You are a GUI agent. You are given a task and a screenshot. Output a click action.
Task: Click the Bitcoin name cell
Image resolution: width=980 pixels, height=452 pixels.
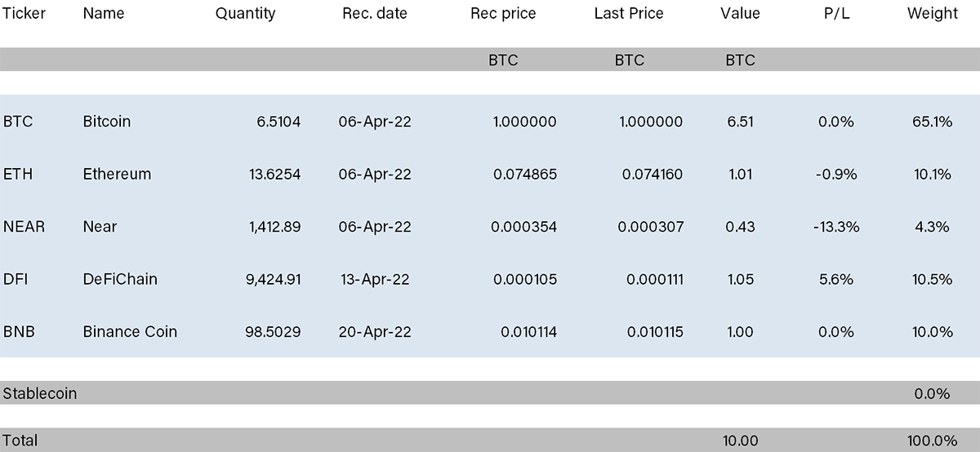107,122
